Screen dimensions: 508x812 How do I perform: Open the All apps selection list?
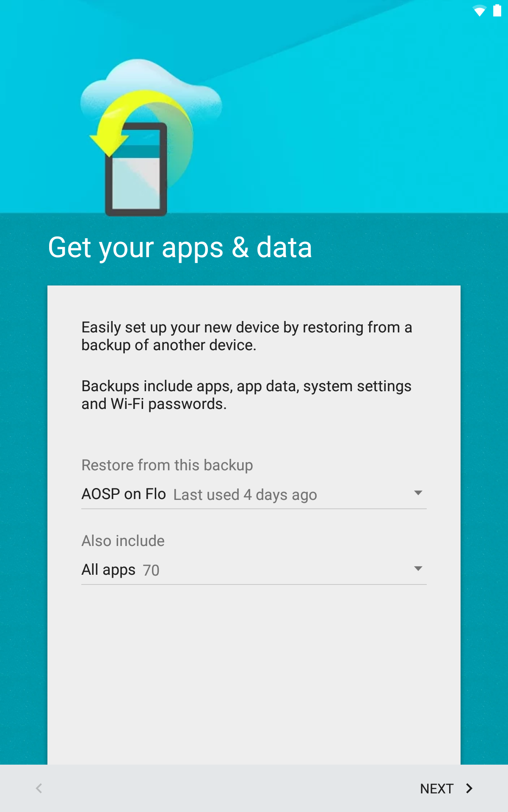(x=254, y=570)
